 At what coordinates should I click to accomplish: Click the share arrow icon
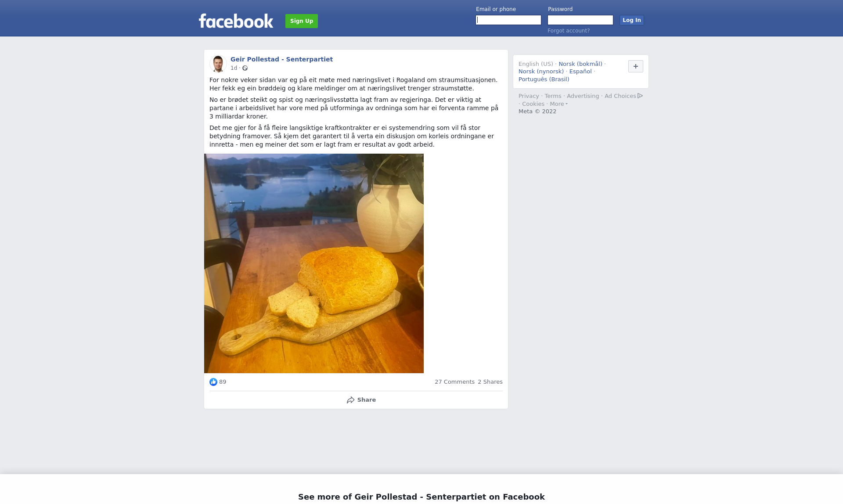[350, 400]
